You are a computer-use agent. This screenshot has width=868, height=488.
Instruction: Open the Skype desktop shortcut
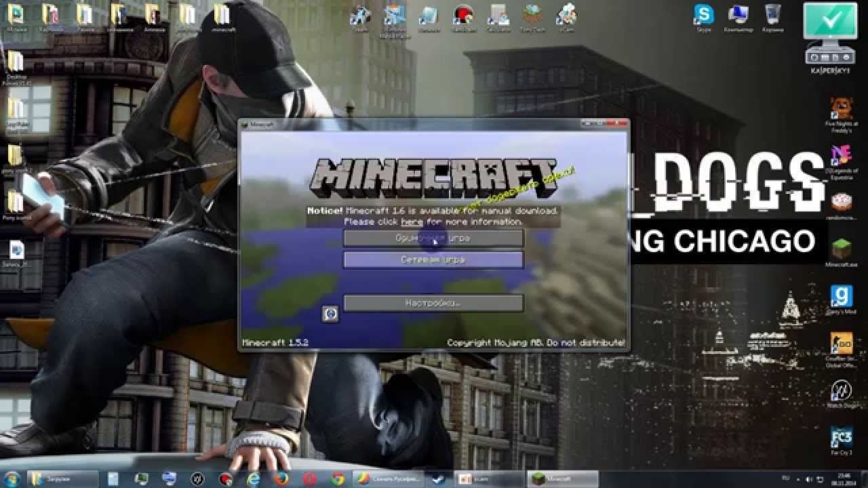coord(705,18)
